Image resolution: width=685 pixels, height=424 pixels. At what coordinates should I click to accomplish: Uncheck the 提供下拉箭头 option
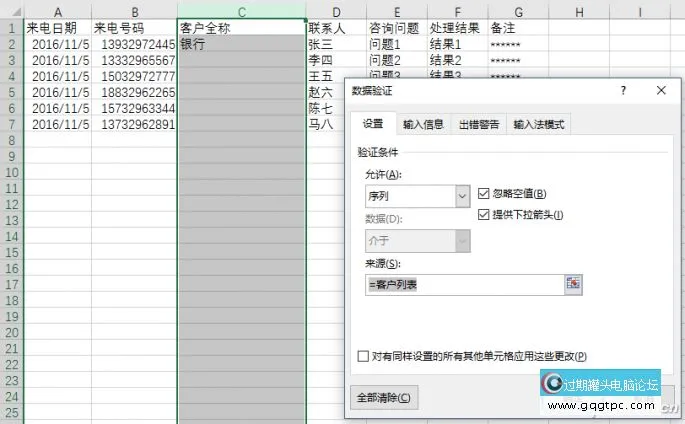point(485,214)
